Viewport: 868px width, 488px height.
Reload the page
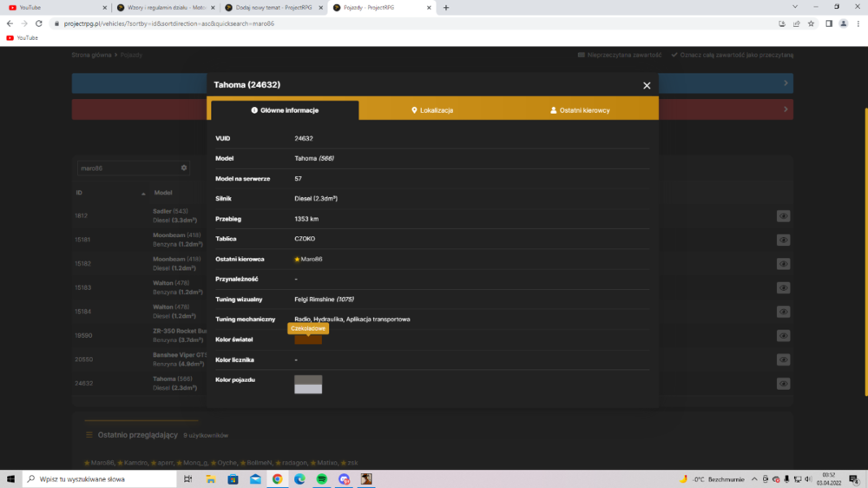coord(39,23)
